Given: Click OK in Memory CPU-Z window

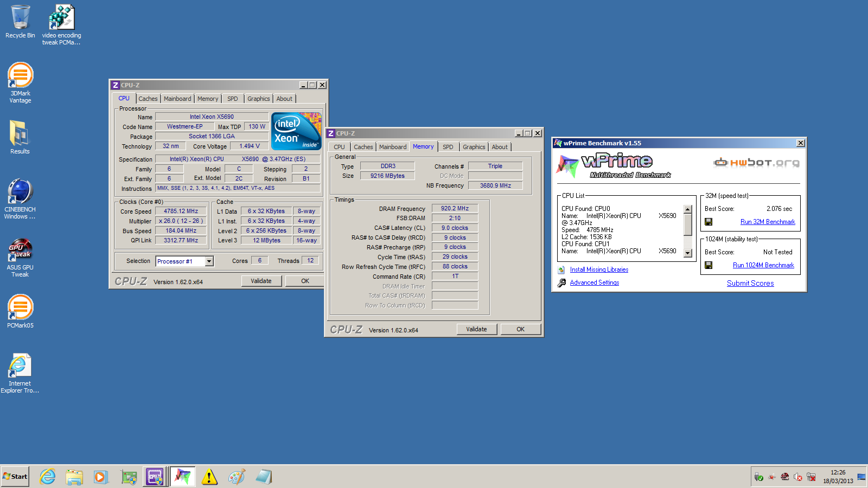Looking at the screenshot, I should pyautogui.click(x=521, y=329).
